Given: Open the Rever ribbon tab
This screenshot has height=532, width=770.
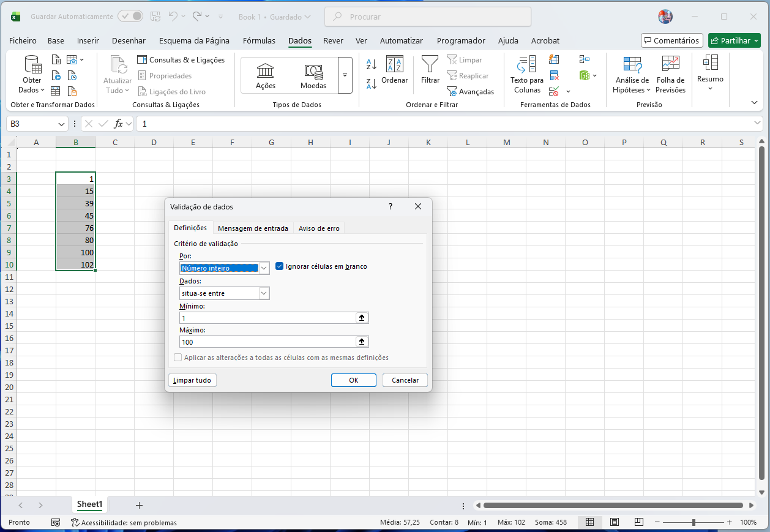Looking at the screenshot, I should coord(333,41).
